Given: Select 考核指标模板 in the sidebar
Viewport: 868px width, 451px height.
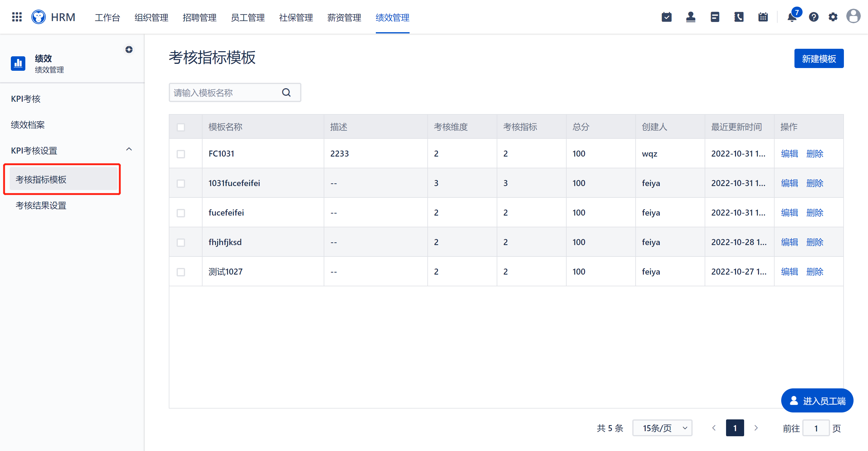Looking at the screenshot, I should (63, 179).
